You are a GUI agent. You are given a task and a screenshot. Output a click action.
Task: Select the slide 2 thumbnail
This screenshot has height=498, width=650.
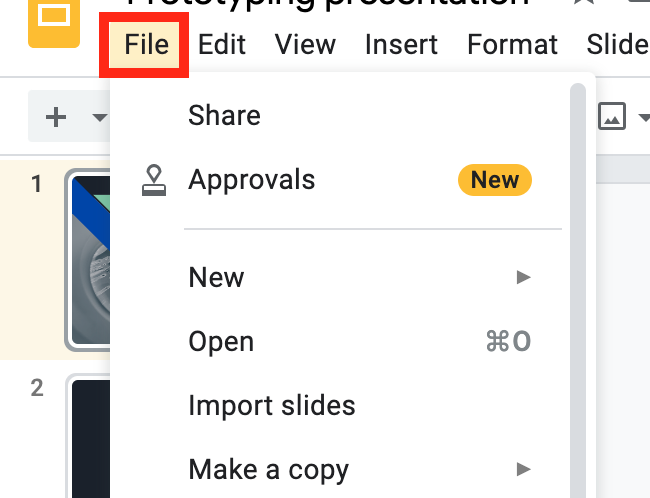(x=87, y=437)
